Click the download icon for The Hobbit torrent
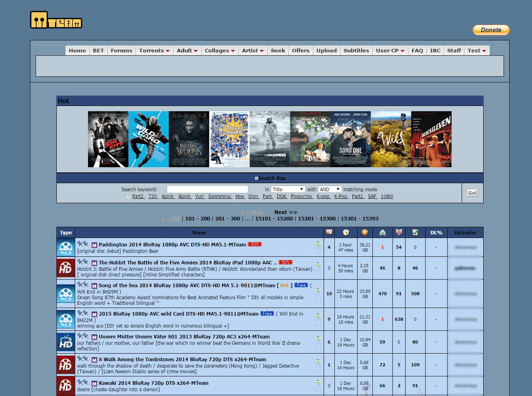This screenshot has width=532, height=396. 318,264
